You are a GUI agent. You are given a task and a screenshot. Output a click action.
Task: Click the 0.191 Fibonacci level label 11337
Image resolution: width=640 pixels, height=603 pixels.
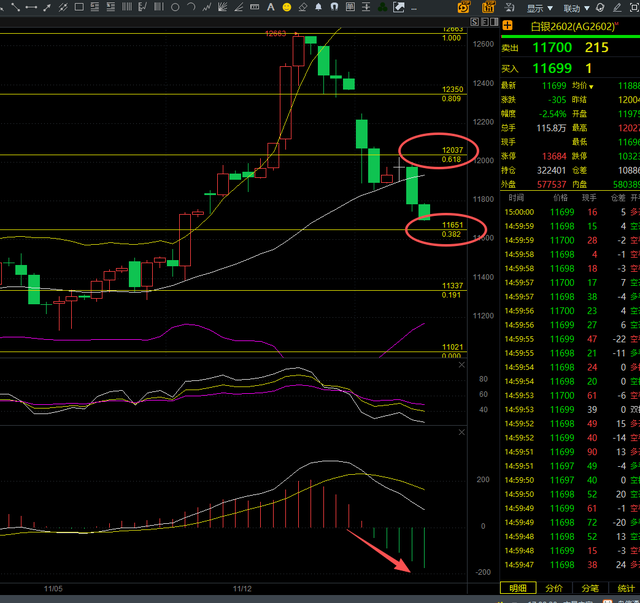point(452,285)
